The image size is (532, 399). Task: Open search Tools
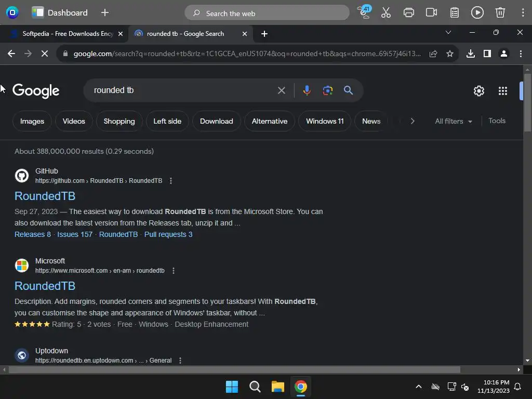[497, 121]
